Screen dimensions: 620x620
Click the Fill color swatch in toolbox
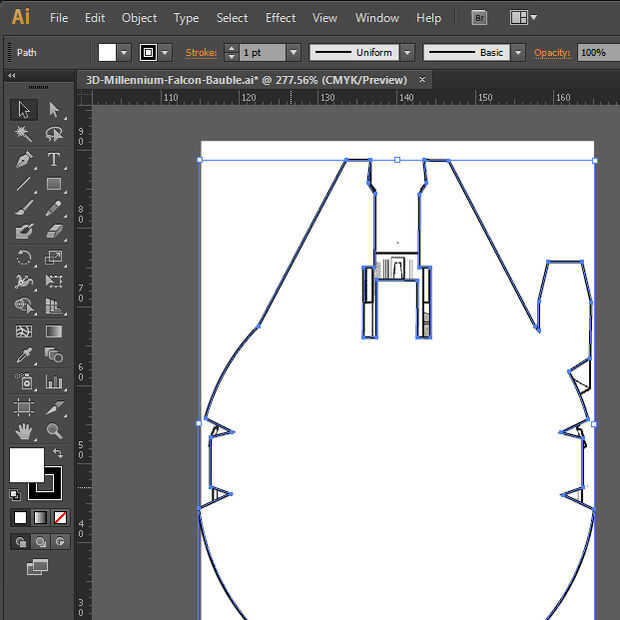click(x=26, y=464)
